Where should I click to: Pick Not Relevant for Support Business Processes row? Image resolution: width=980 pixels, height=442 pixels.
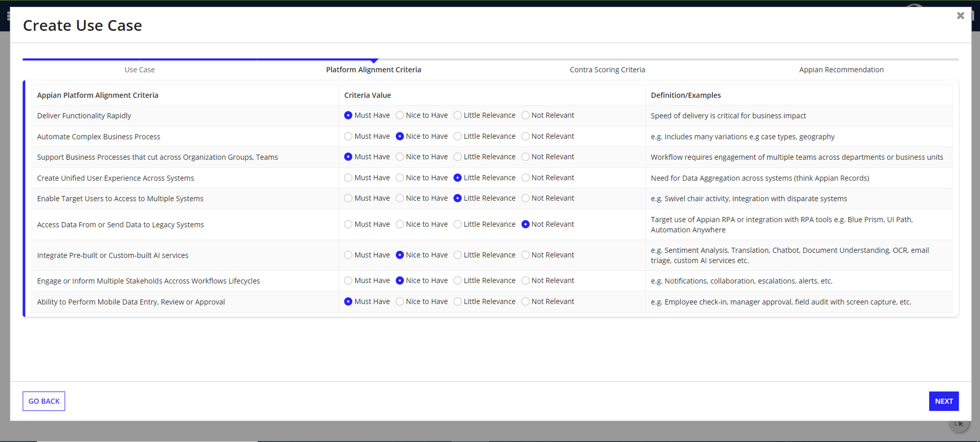525,157
